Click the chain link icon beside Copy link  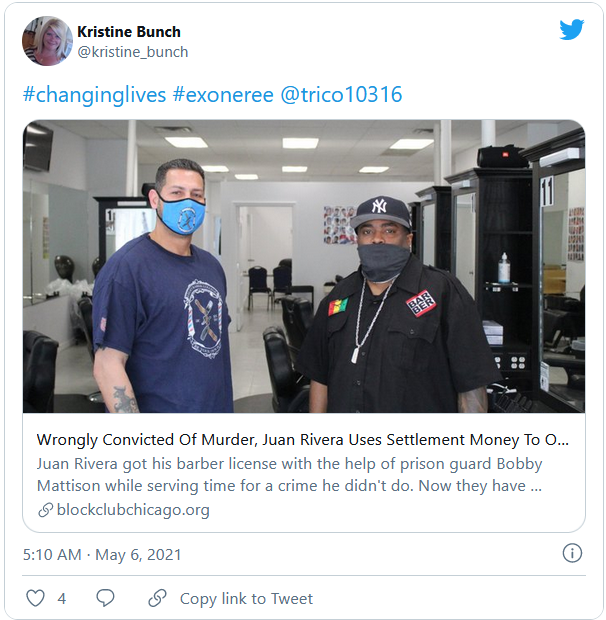pos(157,598)
